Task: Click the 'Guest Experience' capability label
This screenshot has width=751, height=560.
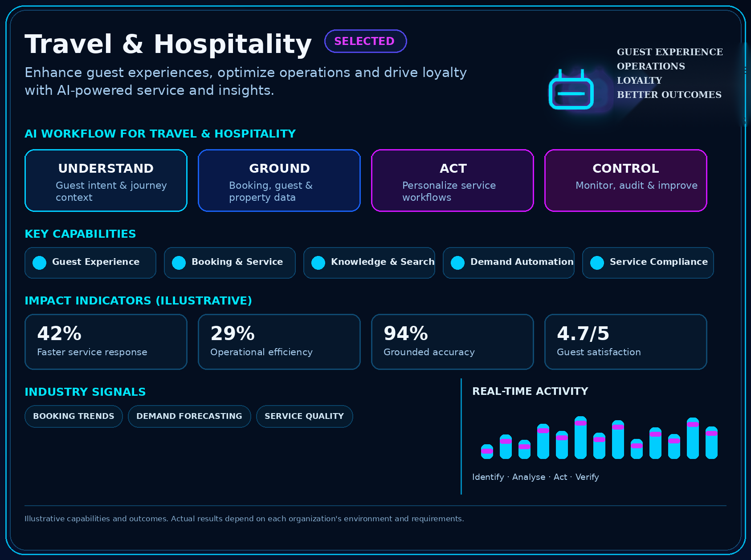Action: point(96,262)
